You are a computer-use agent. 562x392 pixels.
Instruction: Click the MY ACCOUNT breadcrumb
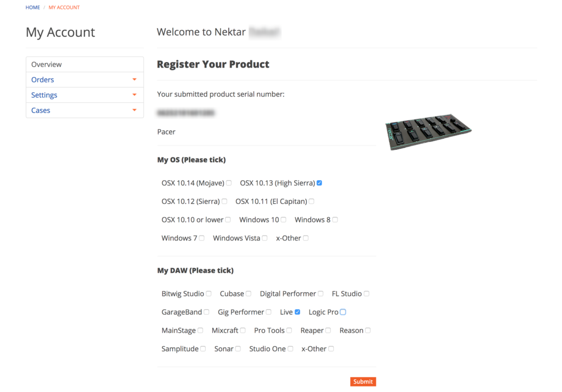64,8
